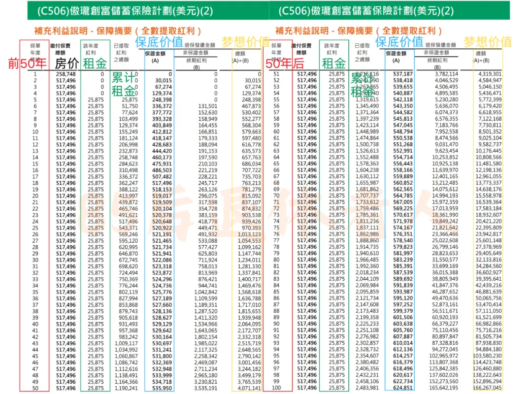The width and height of the screenshot is (532, 394).
Task: Click terminal bonus 3,535,191
Action: click(205, 389)
